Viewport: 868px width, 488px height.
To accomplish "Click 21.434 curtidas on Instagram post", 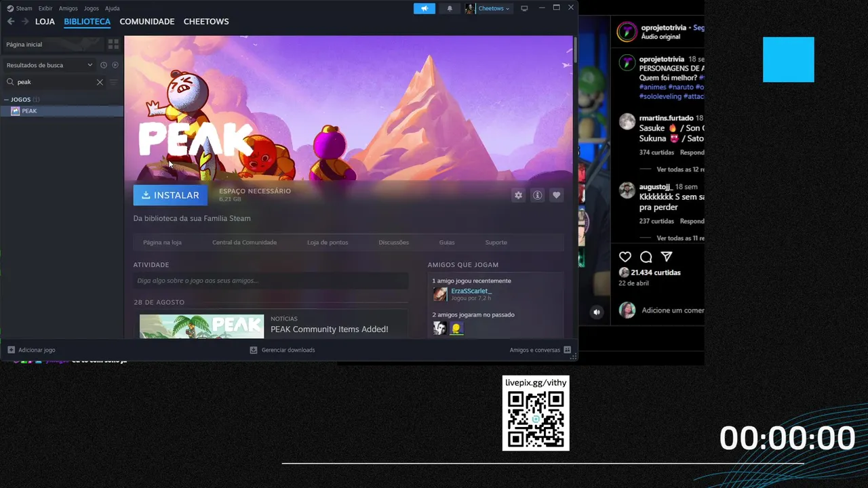I will (656, 272).
